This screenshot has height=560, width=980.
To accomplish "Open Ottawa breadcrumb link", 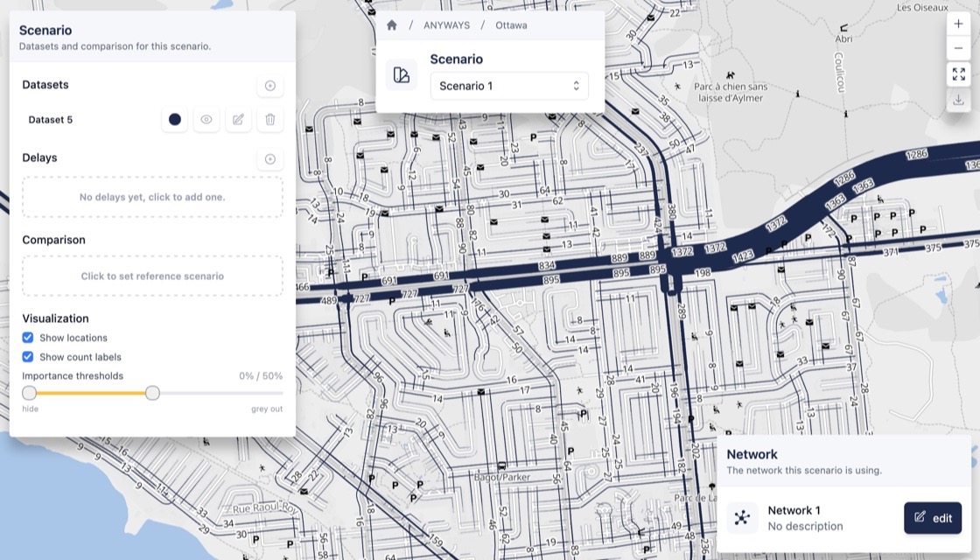I will pos(511,25).
